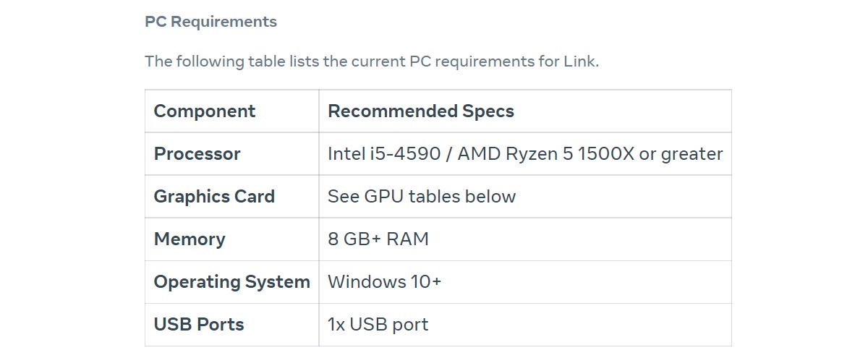Viewport: 868px width, 358px height.
Task: Click the 8 GB+ RAM value
Action: pos(378,239)
